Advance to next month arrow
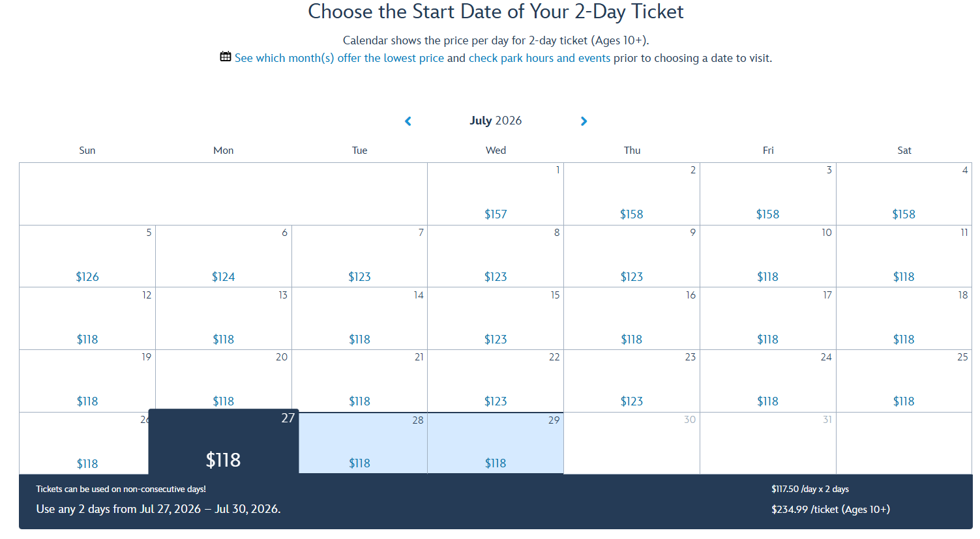Image resolution: width=980 pixels, height=539 pixels. 584,121
